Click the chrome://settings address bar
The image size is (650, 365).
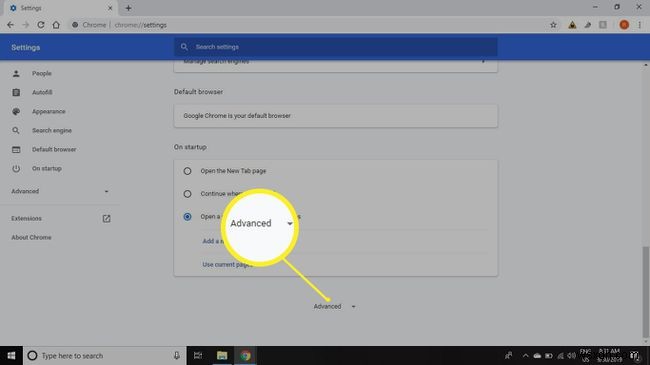pos(307,25)
